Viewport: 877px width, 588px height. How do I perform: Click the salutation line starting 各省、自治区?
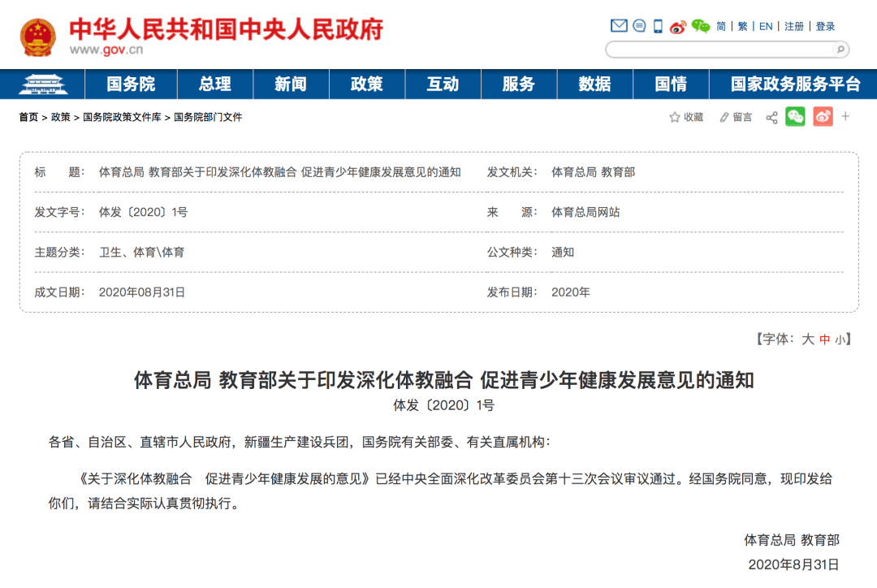tap(300, 442)
